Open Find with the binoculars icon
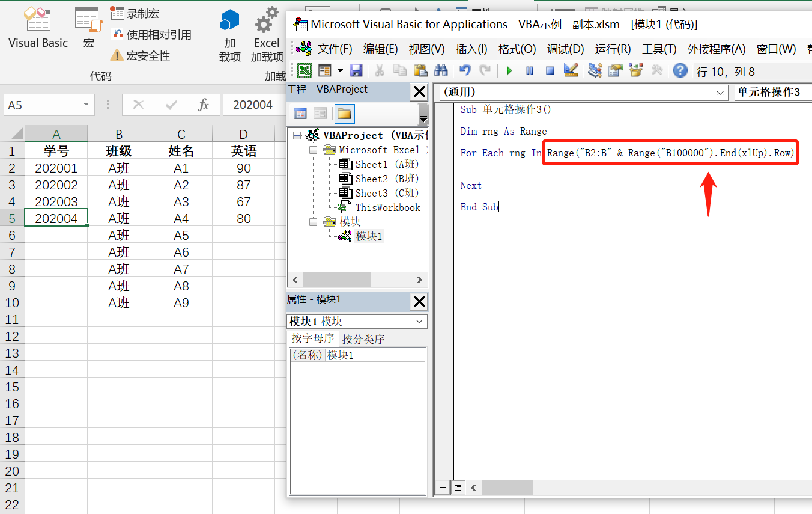Viewport: 812px width, 514px height. click(x=441, y=70)
